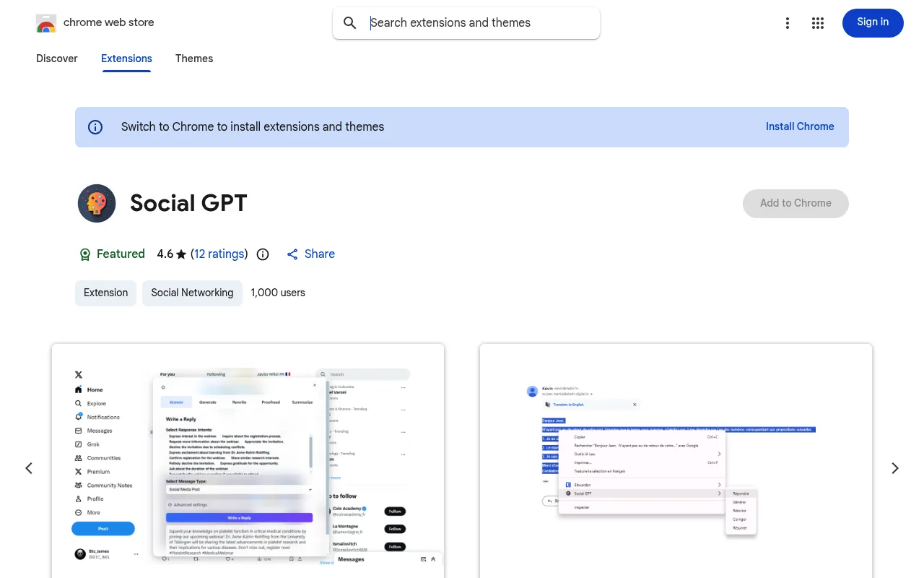Screen dimensions: 924x578
Task: Open the three-dot more options menu
Action: coord(788,23)
